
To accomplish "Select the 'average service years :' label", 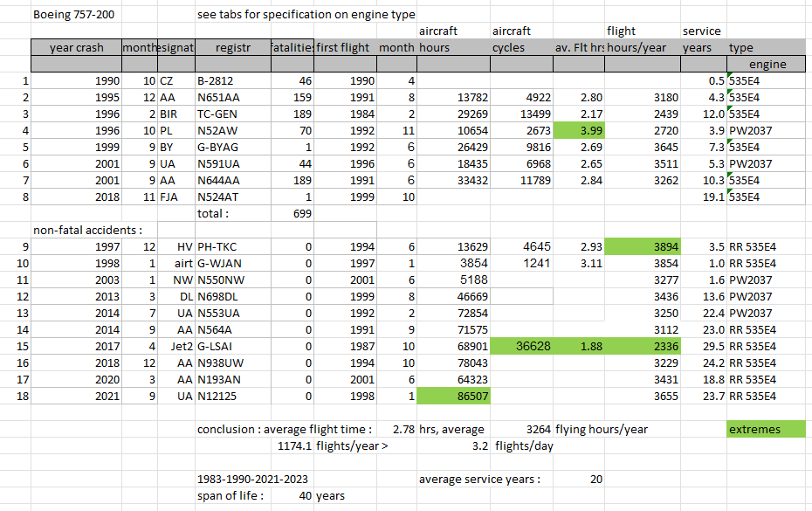I will click(x=479, y=479).
